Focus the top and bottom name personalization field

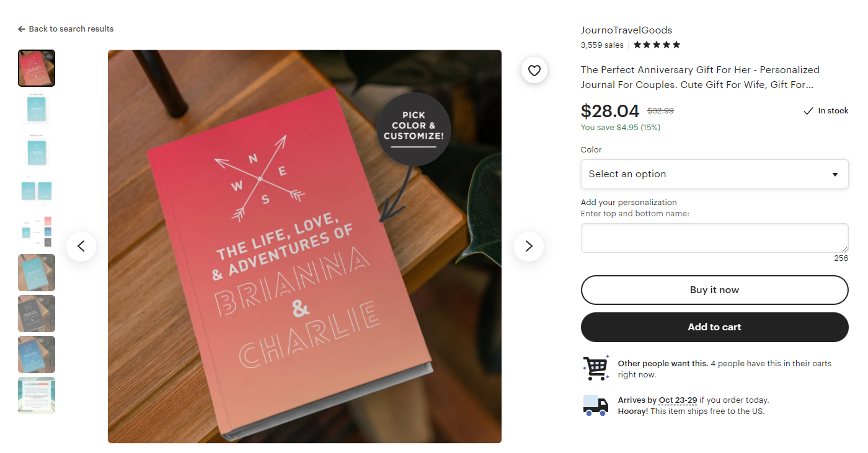click(x=714, y=238)
